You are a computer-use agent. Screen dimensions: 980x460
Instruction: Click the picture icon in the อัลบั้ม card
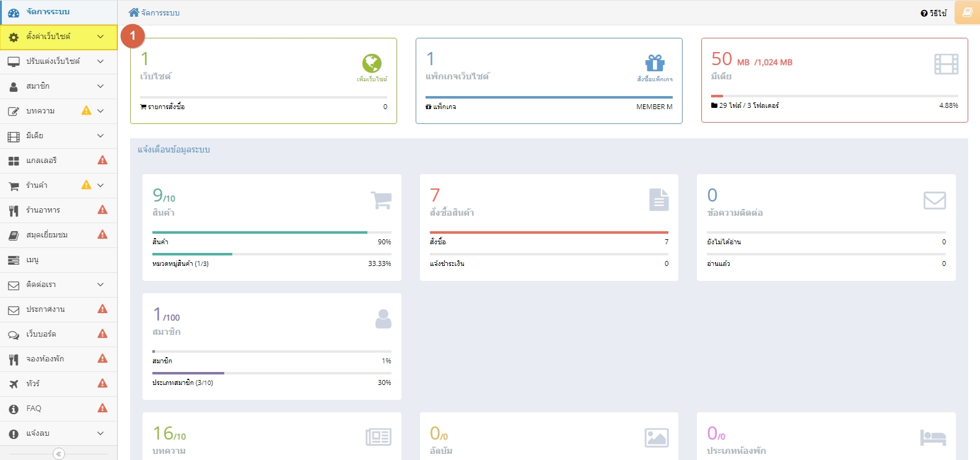coord(657,438)
